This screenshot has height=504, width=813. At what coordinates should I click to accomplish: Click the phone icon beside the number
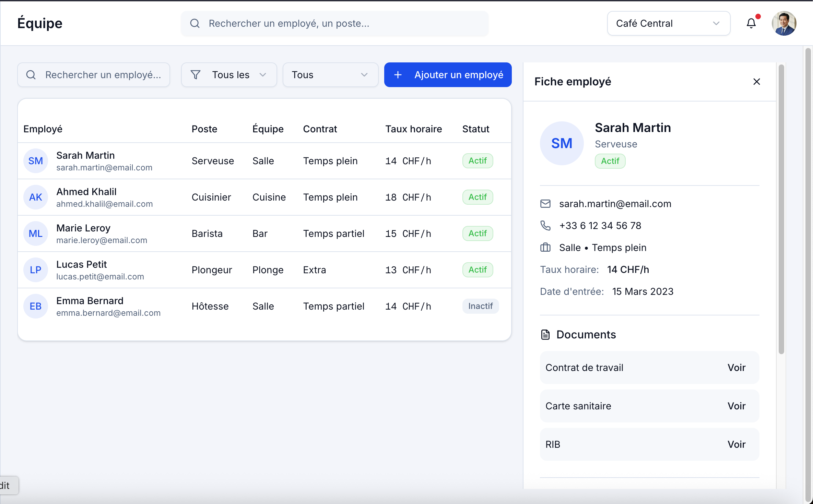point(545,226)
